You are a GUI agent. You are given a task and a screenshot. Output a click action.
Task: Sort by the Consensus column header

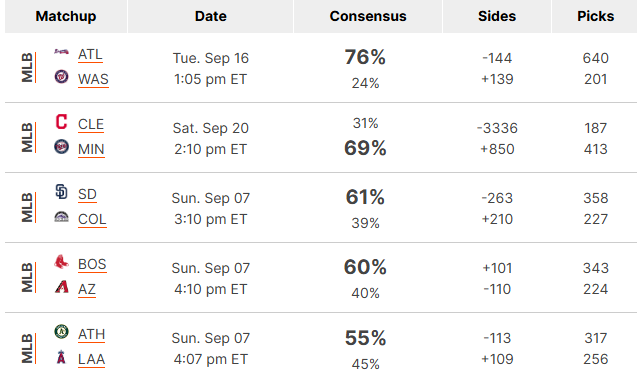pos(368,16)
